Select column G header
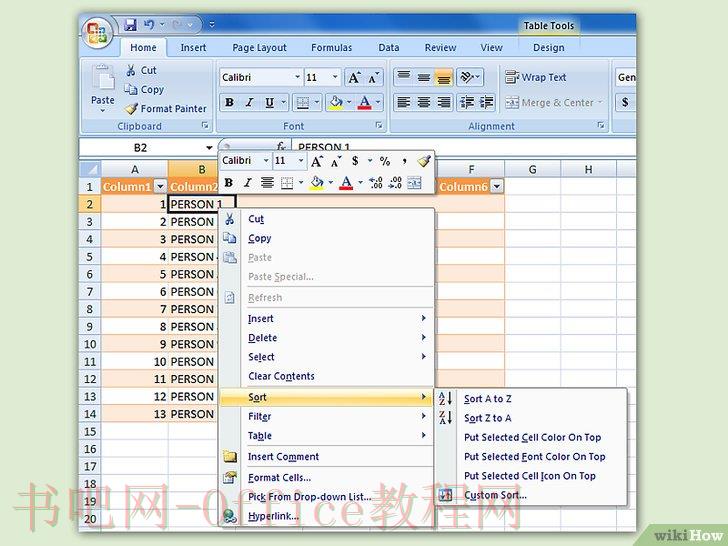The width and height of the screenshot is (728, 546). coord(532,169)
